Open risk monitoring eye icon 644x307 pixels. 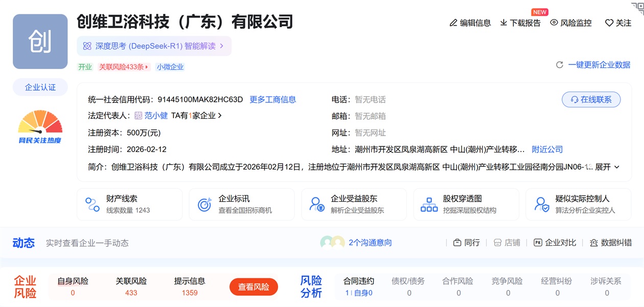(554, 23)
